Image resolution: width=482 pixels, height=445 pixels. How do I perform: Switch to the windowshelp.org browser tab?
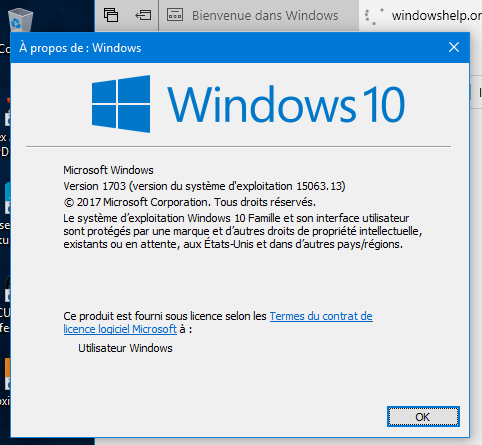click(x=421, y=16)
